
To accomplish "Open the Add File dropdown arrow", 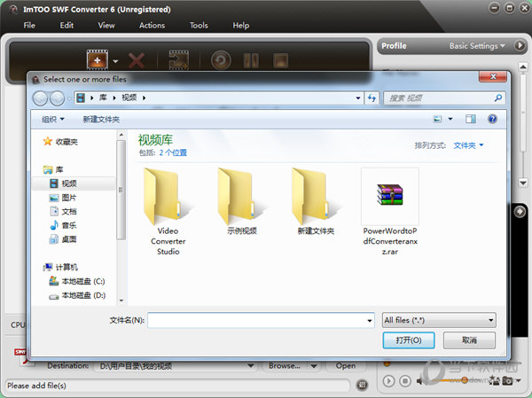I will coord(115,61).
